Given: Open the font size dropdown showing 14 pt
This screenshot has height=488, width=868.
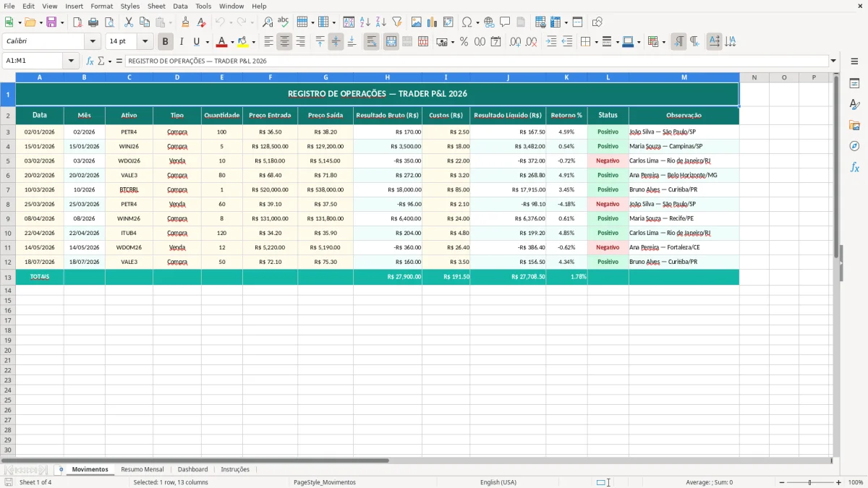Looking at the screenshot, I should pos(145,42).
